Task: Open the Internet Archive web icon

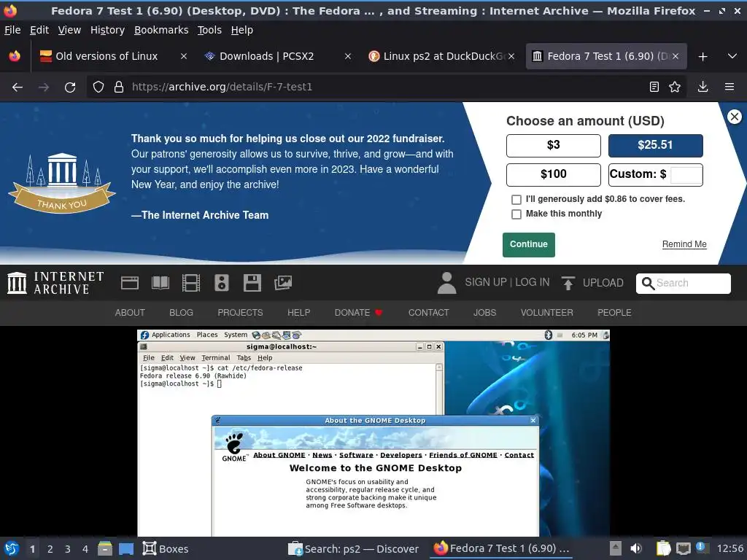Action: (130, 283)
